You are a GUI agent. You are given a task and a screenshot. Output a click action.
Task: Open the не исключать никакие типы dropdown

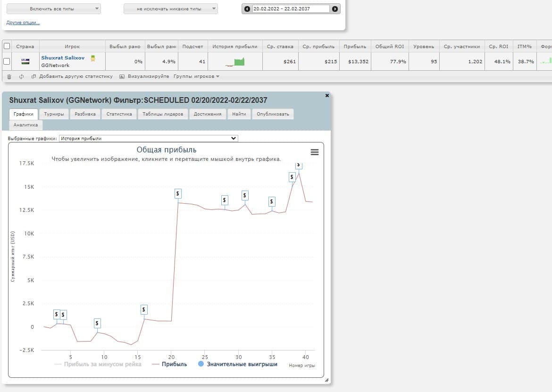point(170,9)
